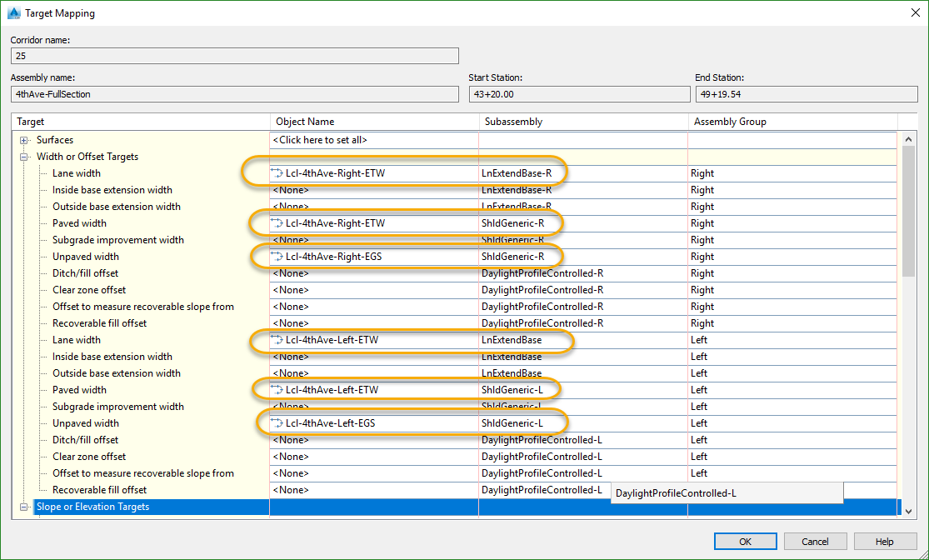
Task: Click alignment icon in Right Paved width row
Action: [277, 223]
